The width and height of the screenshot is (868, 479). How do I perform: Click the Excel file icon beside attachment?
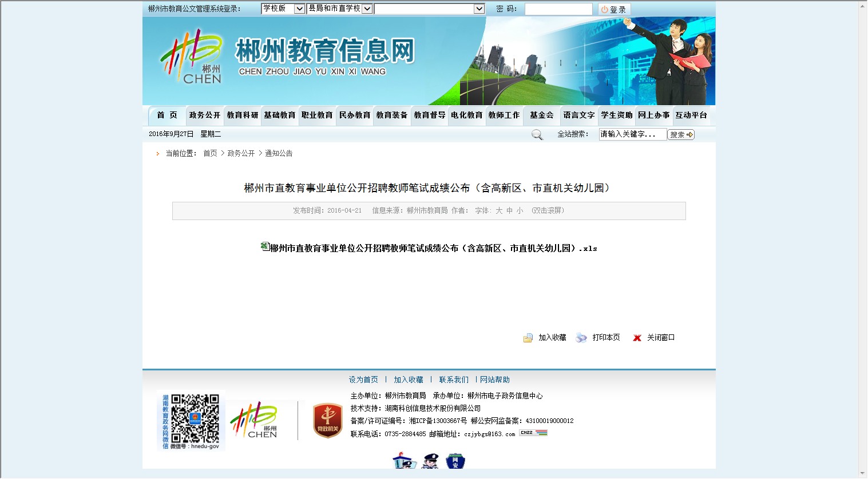coord(265,246)
